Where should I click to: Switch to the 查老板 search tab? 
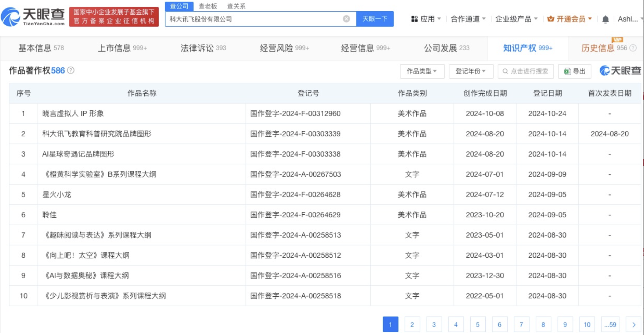[208, 6]
